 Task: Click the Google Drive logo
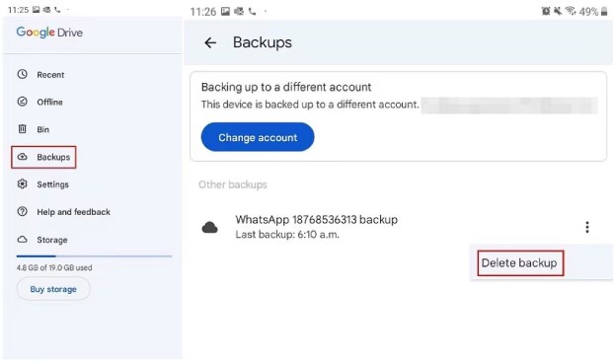(49, 33)
